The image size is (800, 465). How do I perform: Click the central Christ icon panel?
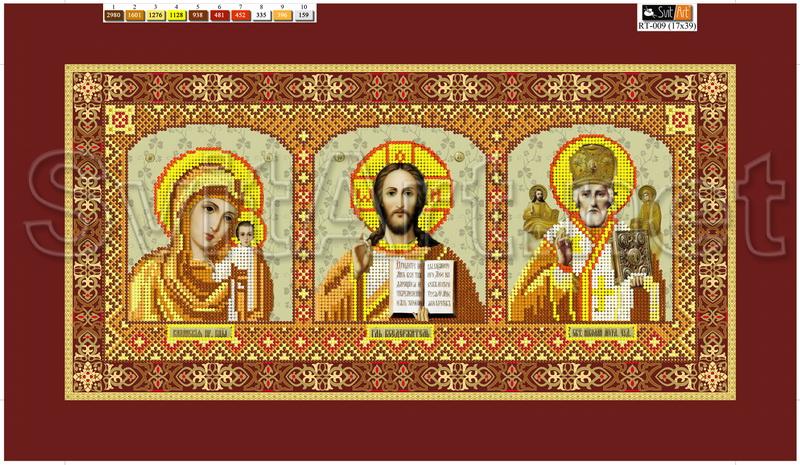[399, 230]
